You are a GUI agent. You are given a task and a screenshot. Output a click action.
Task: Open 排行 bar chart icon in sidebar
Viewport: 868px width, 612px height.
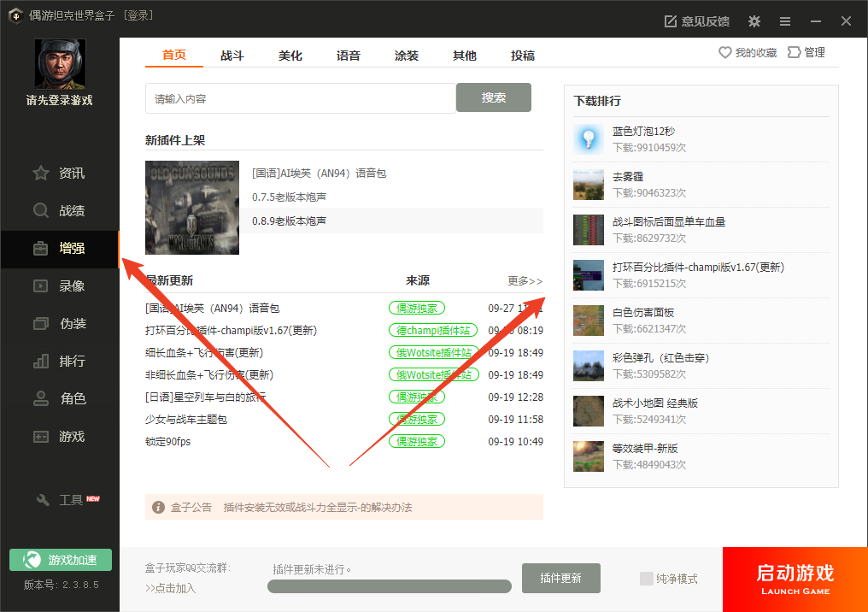[41, 362]
